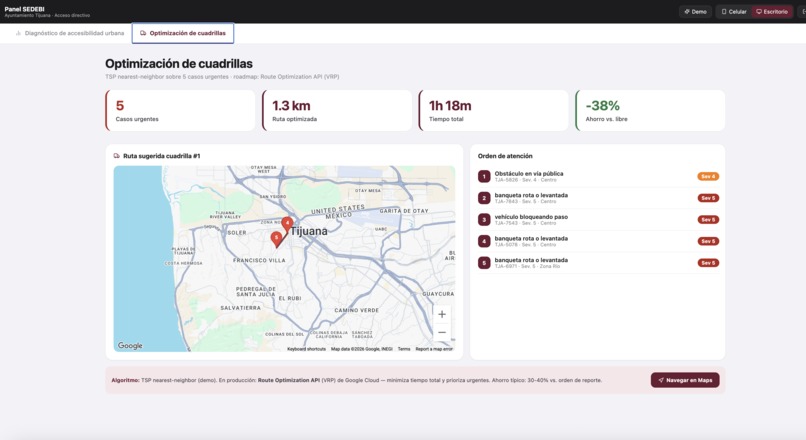Click Sev 5 tag of case TJA-7843
This screenshot has height=440, width=806.
click(x=708, y=198)
